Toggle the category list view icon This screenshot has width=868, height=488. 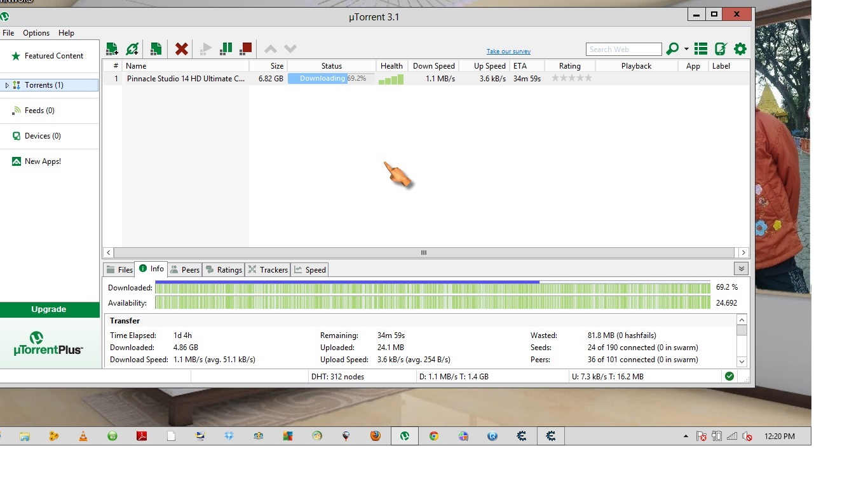pyautogui.click(x=701, y=49)
